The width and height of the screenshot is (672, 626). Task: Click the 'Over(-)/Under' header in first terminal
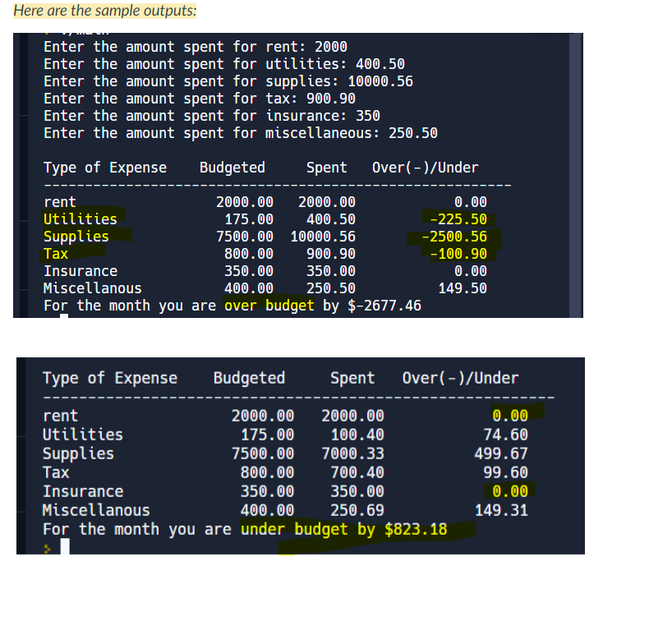click(426, 167)
